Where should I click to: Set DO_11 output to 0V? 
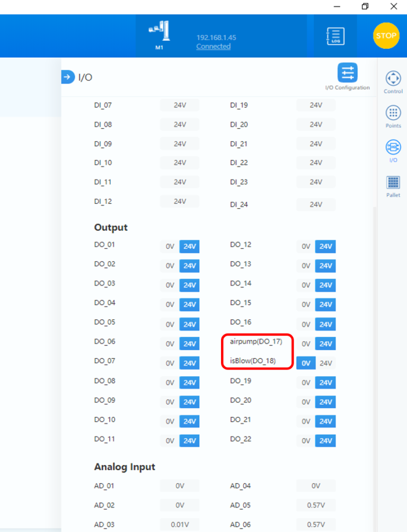click(170, 441)
